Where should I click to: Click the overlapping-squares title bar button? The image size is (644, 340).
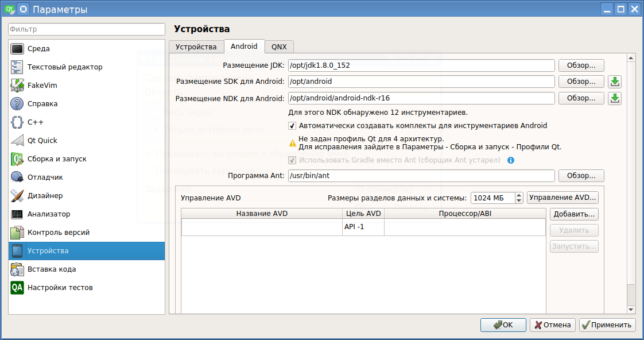coord(24,9)
